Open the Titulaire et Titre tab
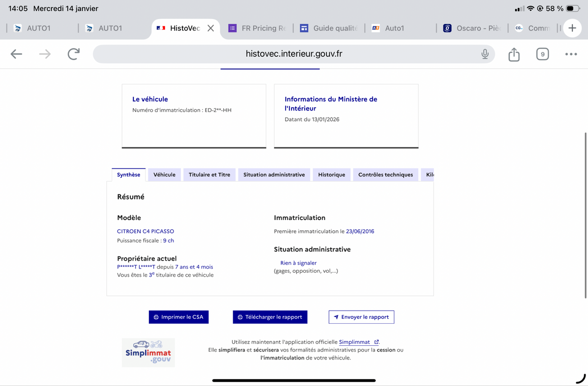588x386 pixels. 209,175
